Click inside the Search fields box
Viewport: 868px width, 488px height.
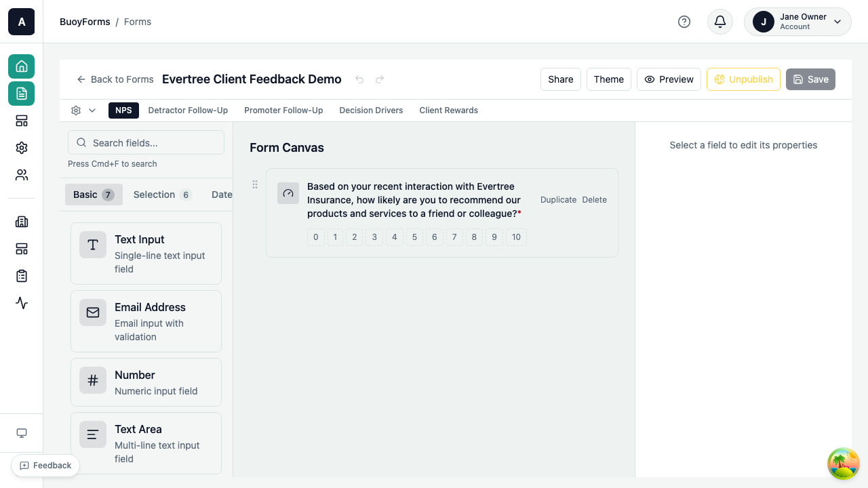(146, 142)
